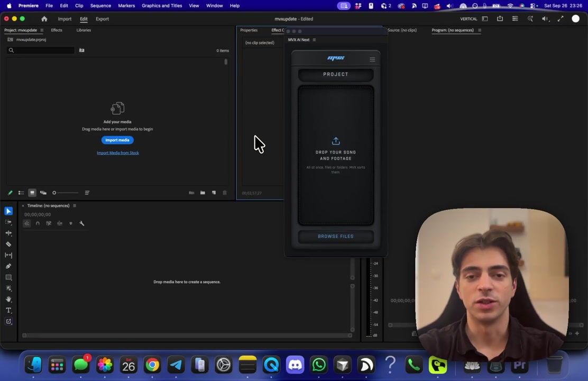Open the MVX AI Next panel menu
Viewport: 588px width, 381px height.
coord(314,40)
